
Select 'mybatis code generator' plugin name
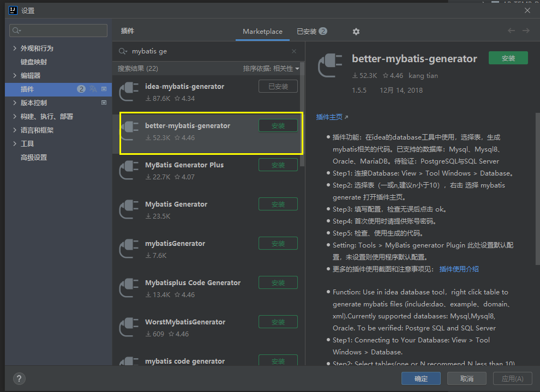point(185,361)
